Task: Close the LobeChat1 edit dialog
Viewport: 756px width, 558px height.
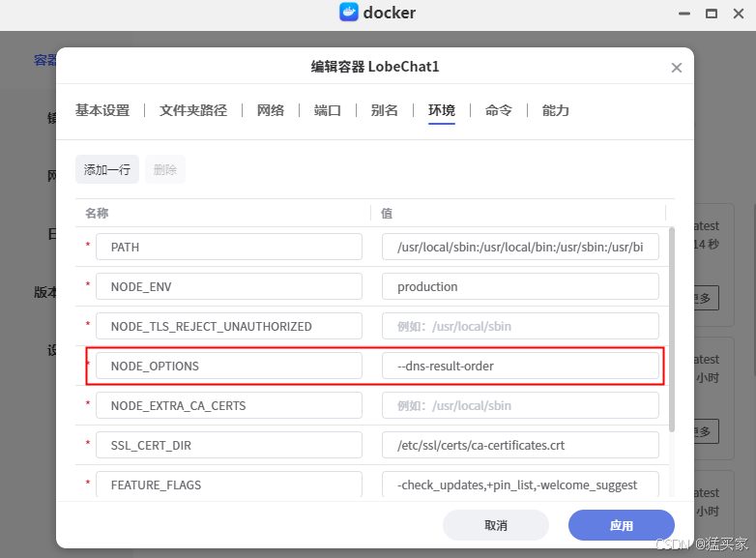Action: click(x=677, y=68)
